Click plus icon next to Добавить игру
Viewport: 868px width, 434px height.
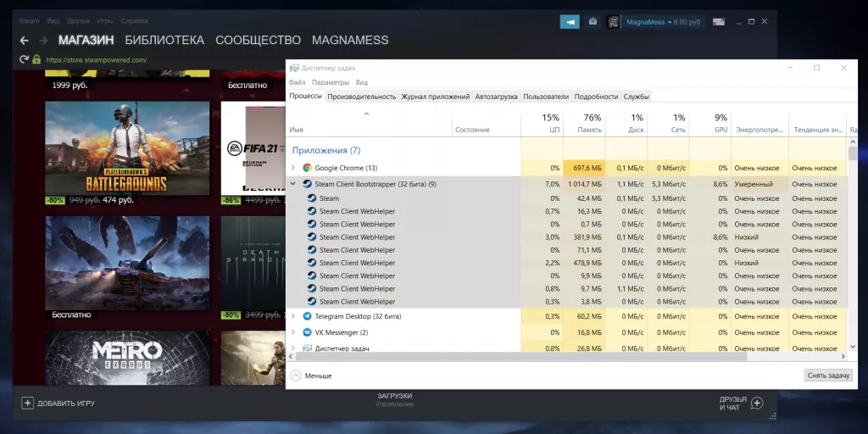click(27, 403)
